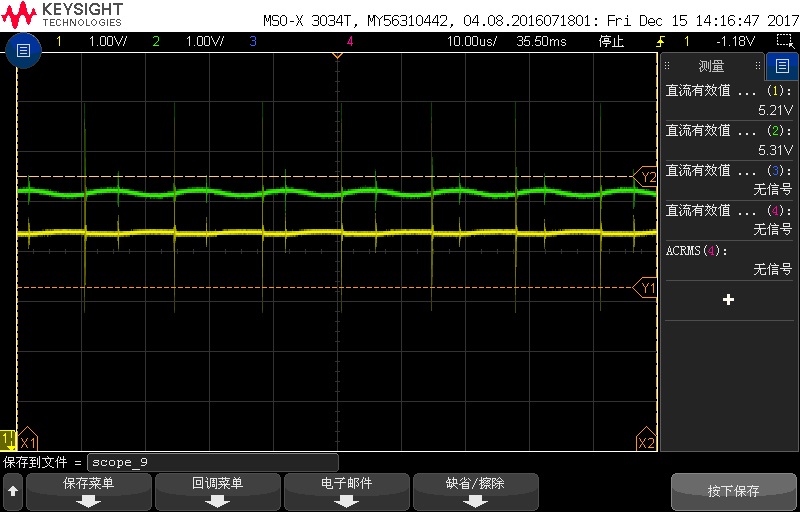
Task: Click the up-arrow back button
Action: click(x=13, y=492)
